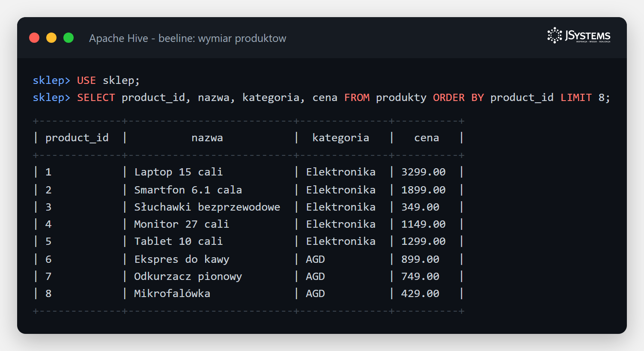
Task: Click 'AGD' in the Mikrofalówka row
Action: 316,294
